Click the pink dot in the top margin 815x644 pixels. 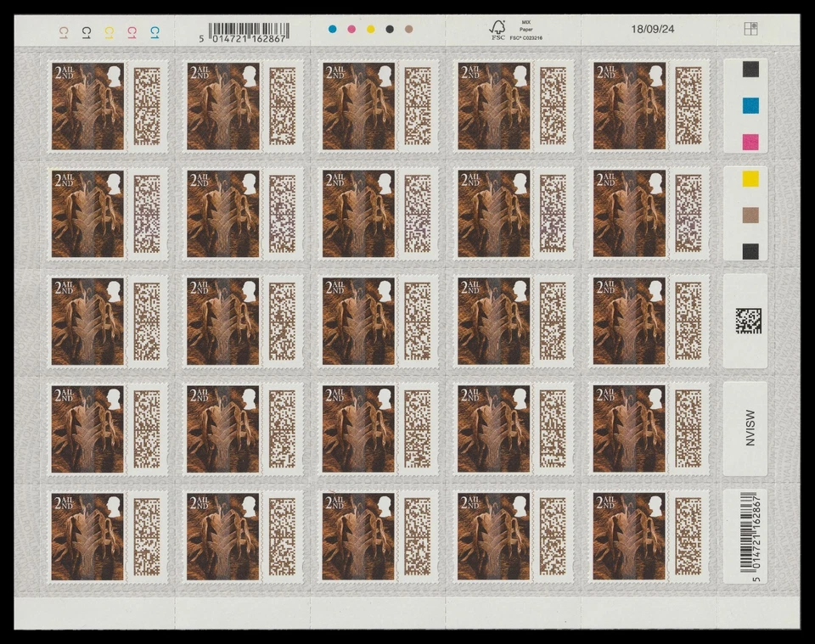pos(351,29)
